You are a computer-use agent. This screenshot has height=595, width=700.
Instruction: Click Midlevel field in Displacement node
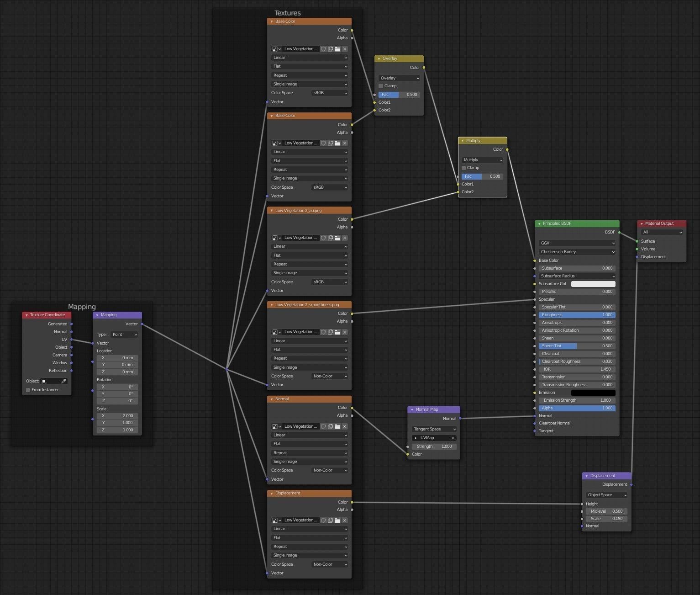click(x=607, y=511)
